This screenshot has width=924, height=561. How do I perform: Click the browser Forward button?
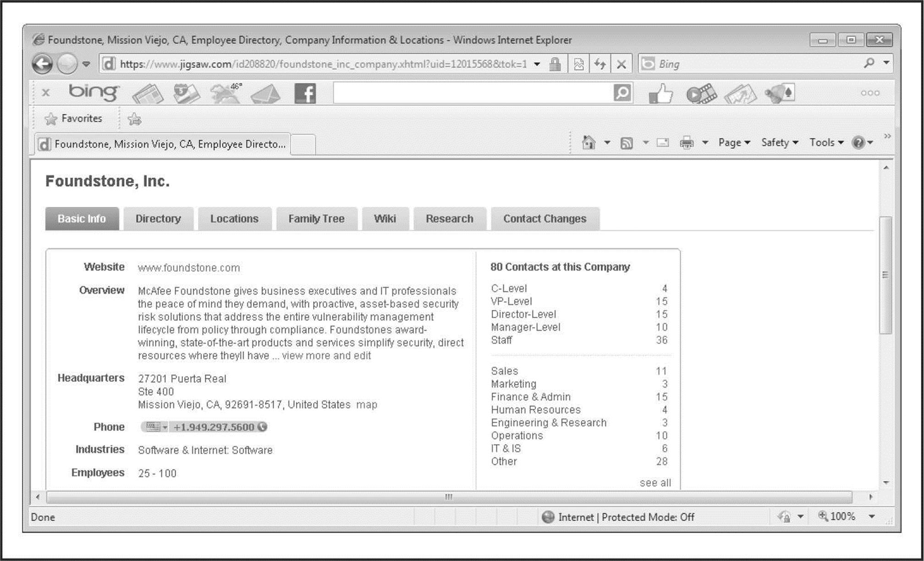67,64
